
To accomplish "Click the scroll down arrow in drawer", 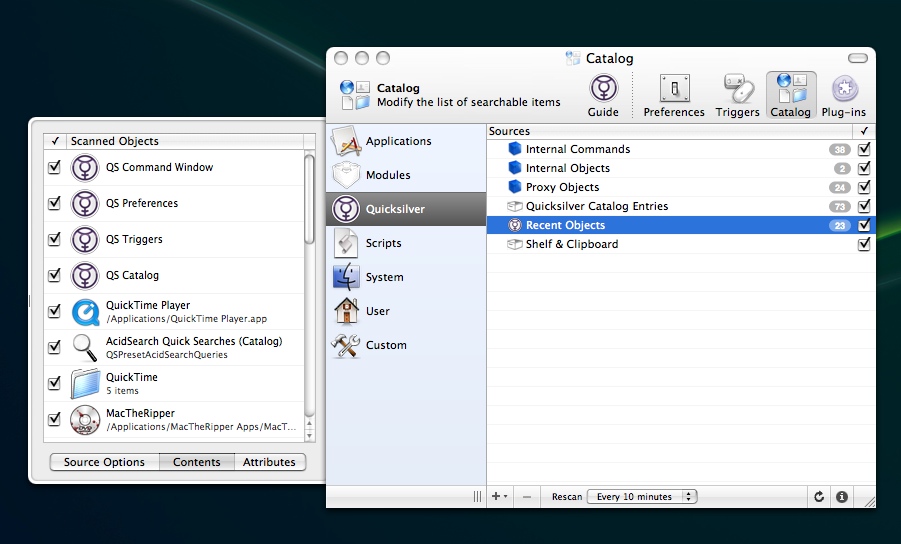I will click(x=310, y=437).
